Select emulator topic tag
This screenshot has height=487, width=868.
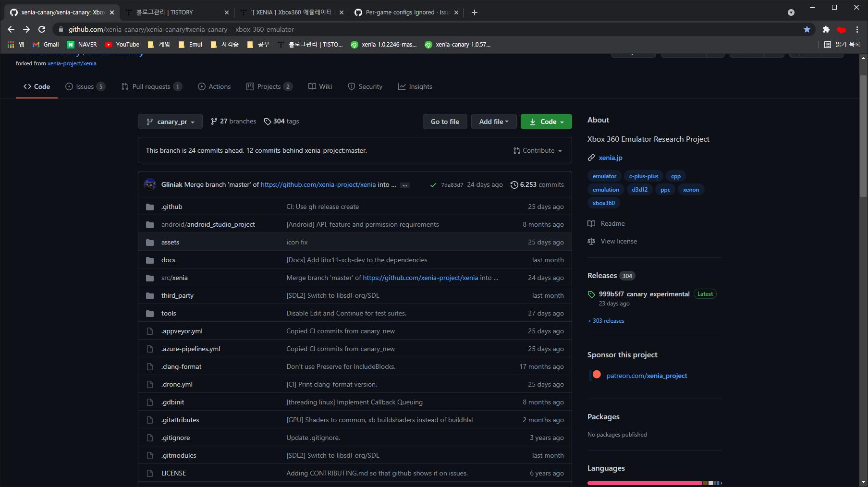pyautogui.click(x=604, y=176)
